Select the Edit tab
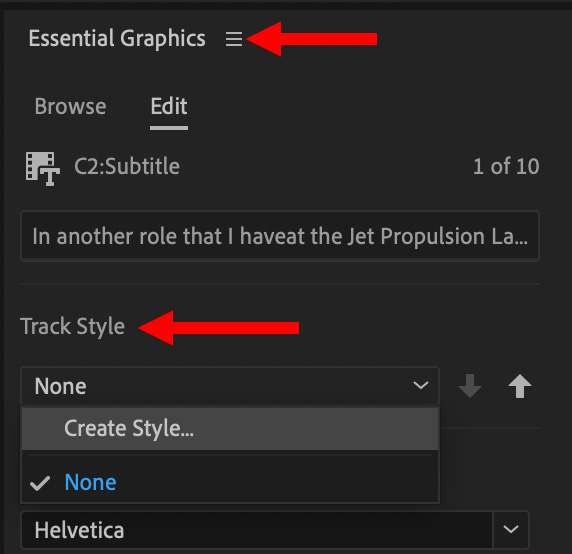 (169, 106)
